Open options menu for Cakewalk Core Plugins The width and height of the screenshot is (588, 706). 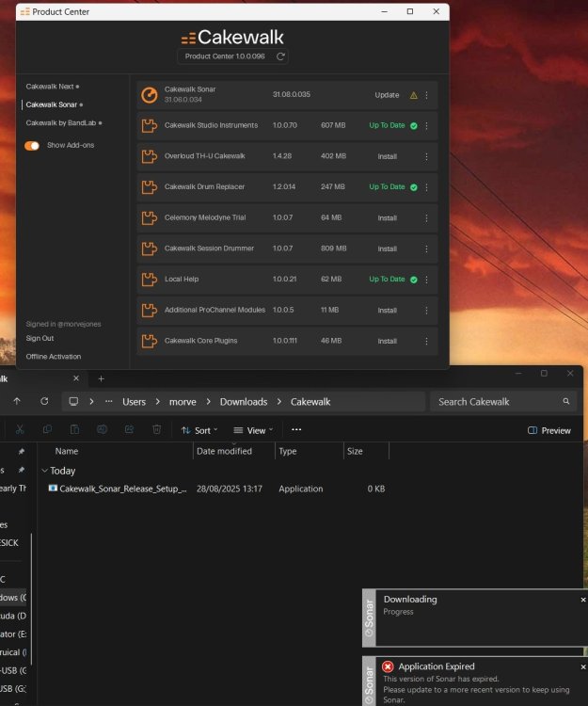426,341
